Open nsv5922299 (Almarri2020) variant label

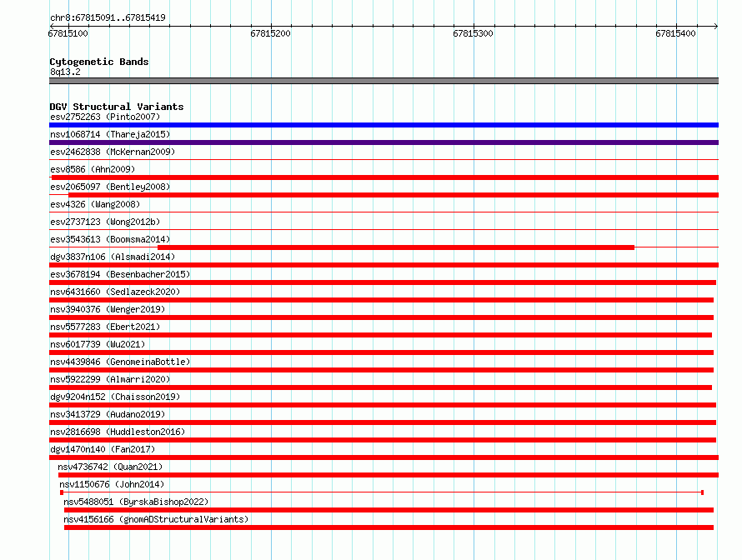(110, 379)
